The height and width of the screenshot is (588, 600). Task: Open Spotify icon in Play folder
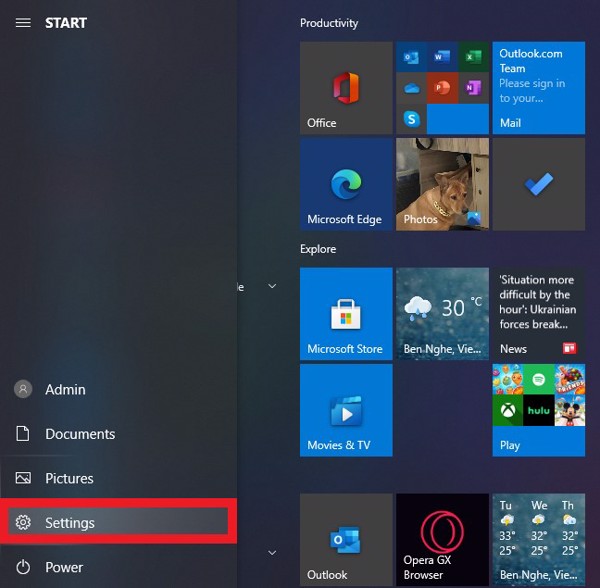539,379
